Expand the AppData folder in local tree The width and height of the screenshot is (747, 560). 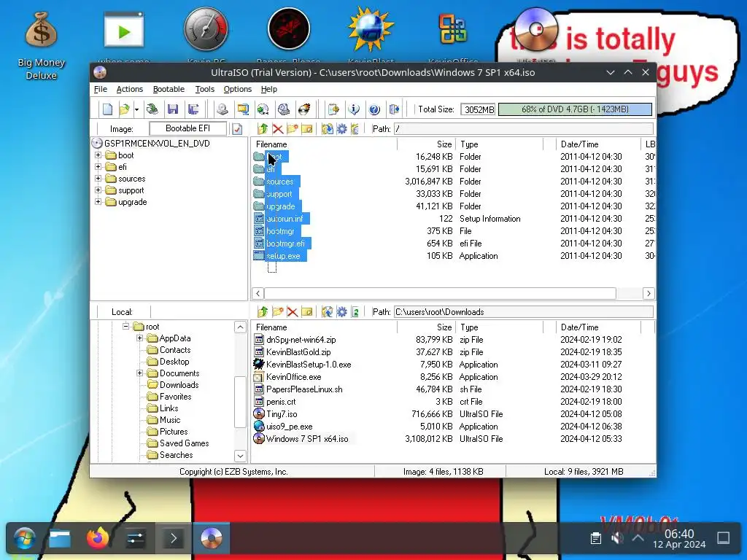click(139, 338)
